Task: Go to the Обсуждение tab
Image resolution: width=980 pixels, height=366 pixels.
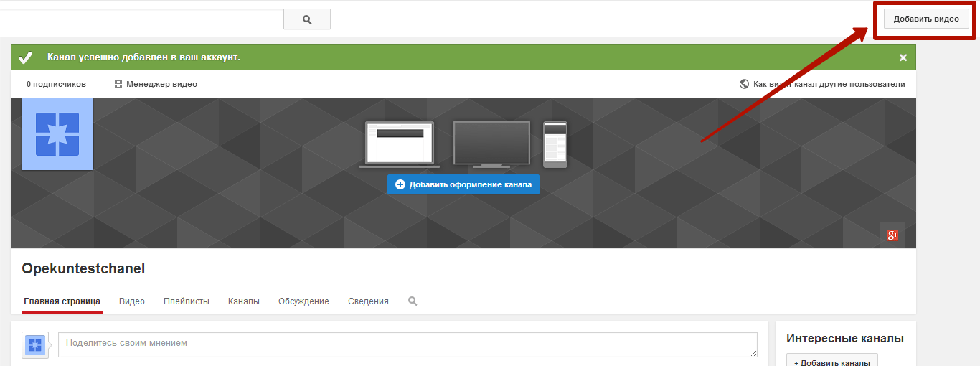Action: coord(303,301)
